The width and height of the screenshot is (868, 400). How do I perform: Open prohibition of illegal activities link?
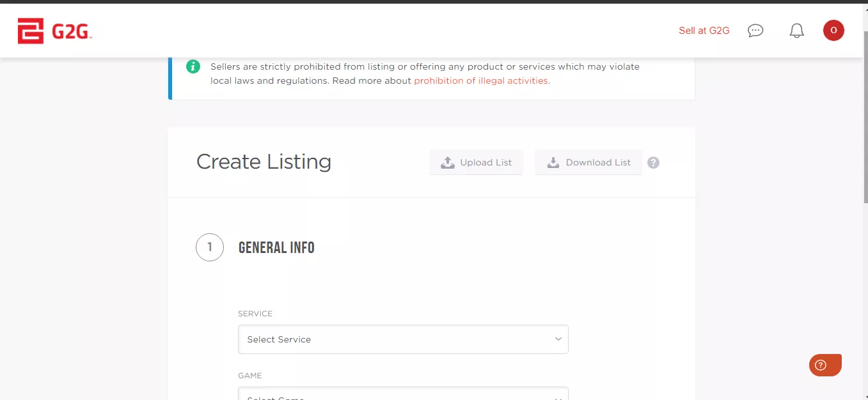[x=480, y=81]
